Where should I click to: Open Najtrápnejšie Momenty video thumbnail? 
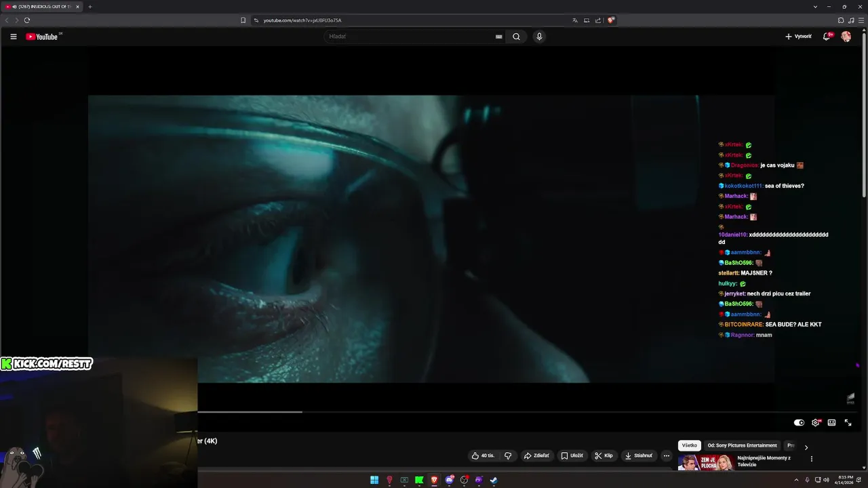pyautogui.click(x=706, y=462)
